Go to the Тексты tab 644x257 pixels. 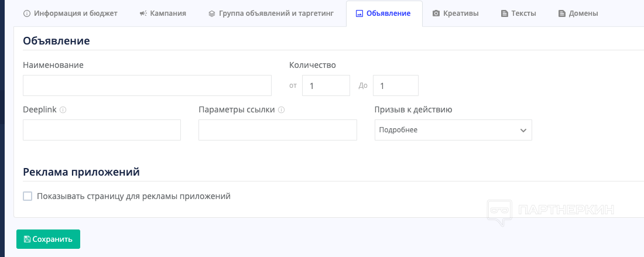click(x=523, y=13)
